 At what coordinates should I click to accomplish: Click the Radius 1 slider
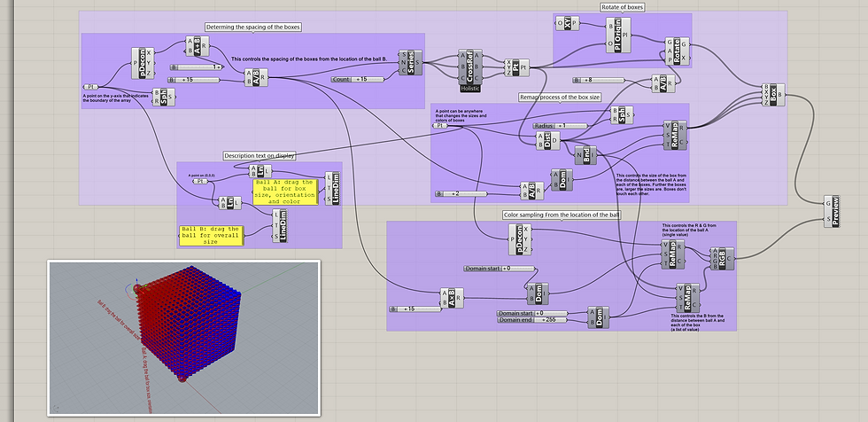pos(560,126)
